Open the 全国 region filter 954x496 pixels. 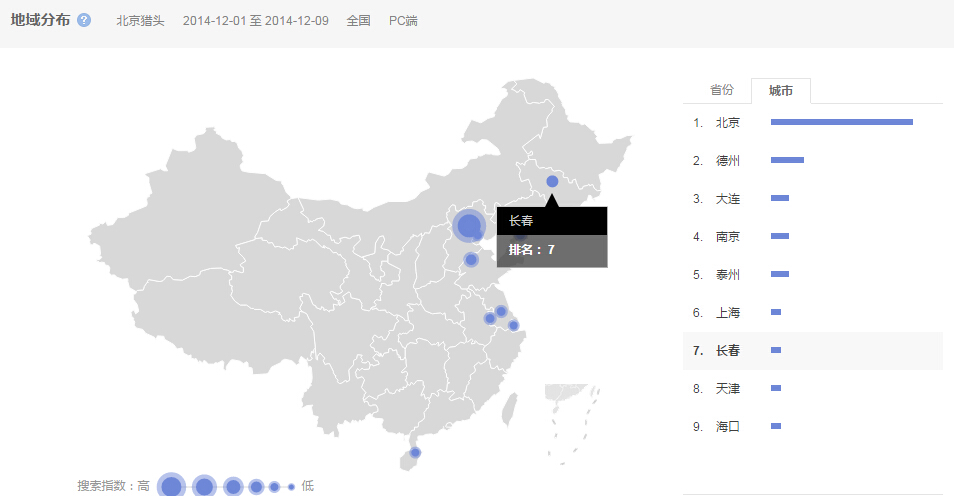[x=358, y=20]
